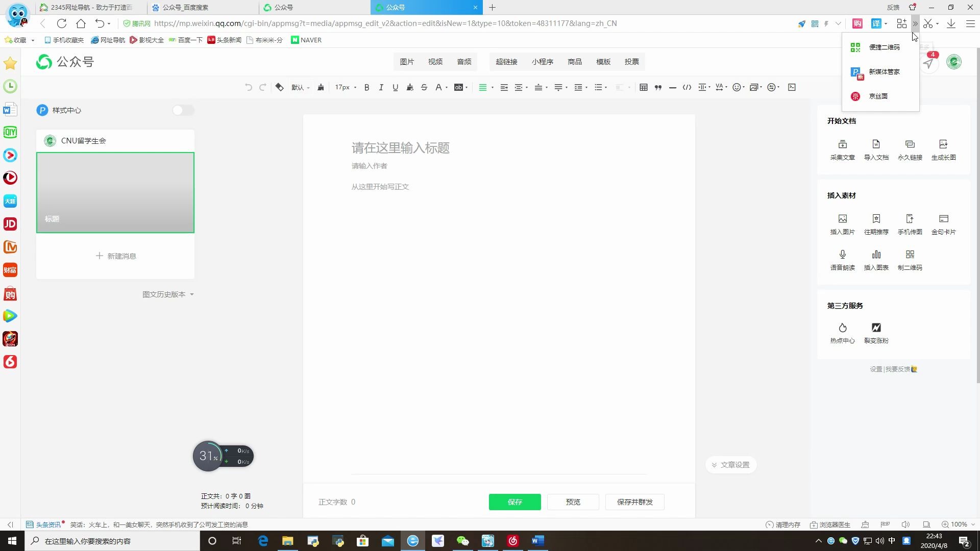The height and width of the screenshot is (551, 980).
Task: Select the 图片 image tab
Action: tap(406, 61)
